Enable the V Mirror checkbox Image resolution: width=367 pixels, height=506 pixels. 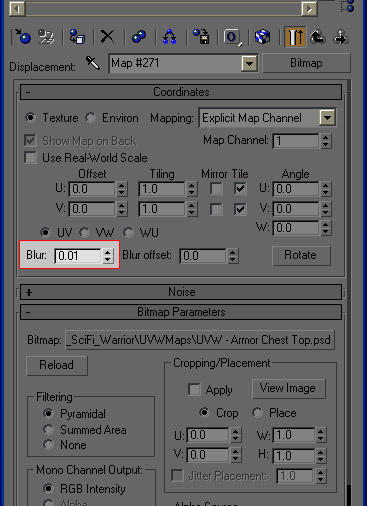[216, 209]
